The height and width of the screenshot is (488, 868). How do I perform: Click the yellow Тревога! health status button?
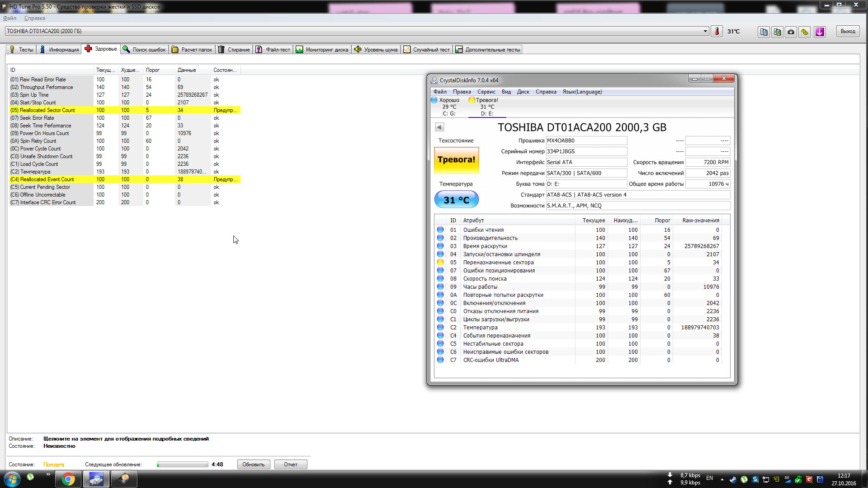(456, 160)
